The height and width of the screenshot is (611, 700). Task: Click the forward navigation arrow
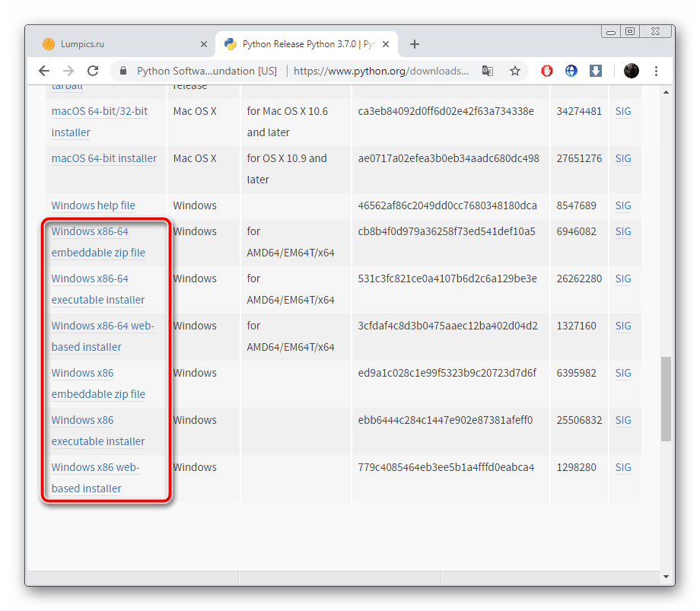68,71
